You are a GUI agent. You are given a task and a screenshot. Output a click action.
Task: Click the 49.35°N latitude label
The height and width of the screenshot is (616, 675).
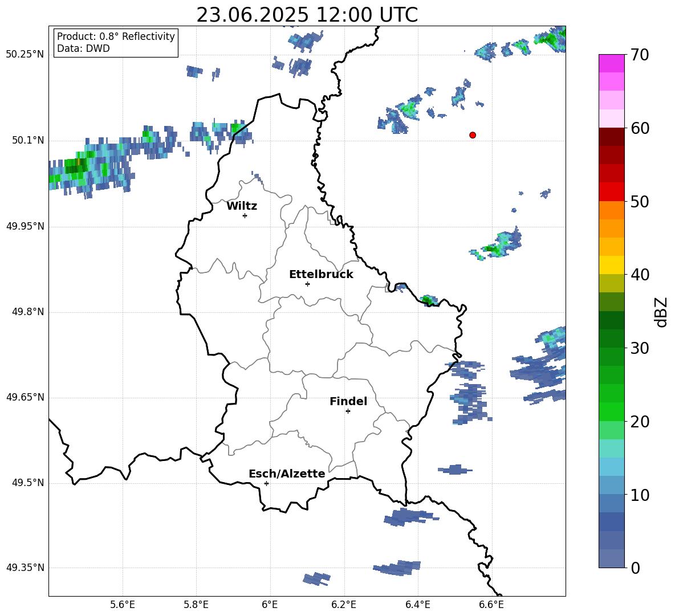pos(25,568)
